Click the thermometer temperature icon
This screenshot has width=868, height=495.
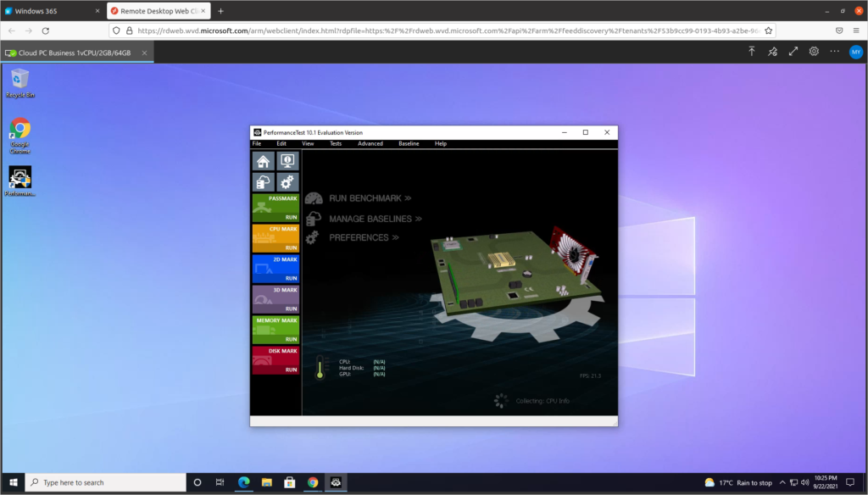click(320, 368)
